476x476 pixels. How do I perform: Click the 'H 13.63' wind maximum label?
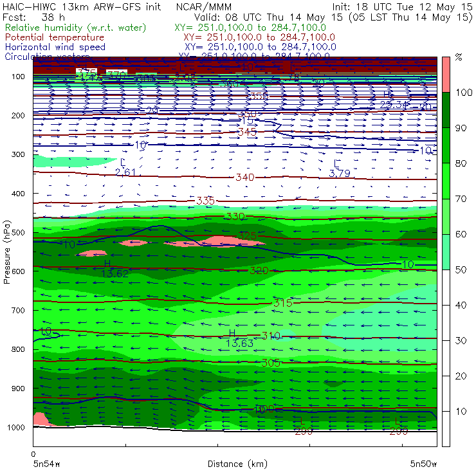point(239,338)
